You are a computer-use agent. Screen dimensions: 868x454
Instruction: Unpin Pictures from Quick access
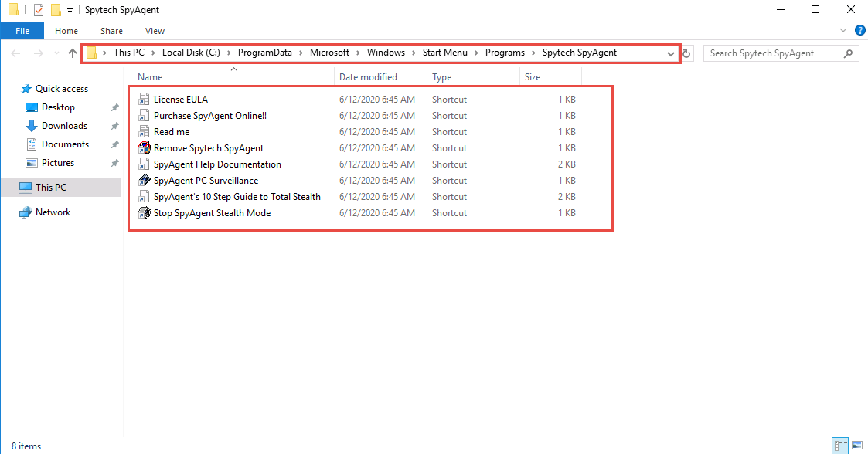115,163
